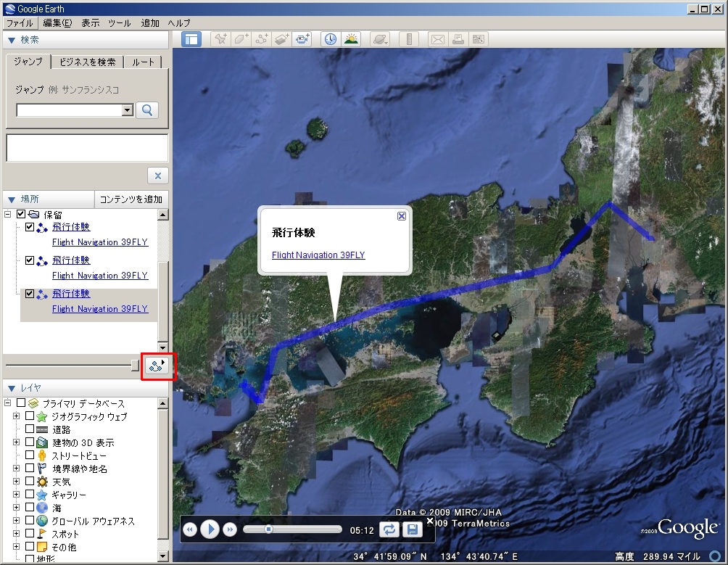
Task: Collapse the 場所 panel triangle
Action: coord(12,199)
